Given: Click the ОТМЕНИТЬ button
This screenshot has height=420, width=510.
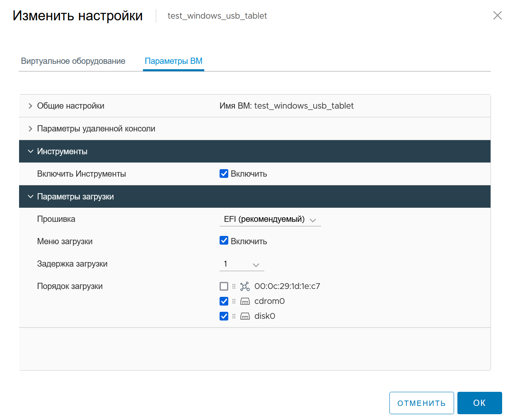Looking at the screenshot, I should (x=422, y=403).
